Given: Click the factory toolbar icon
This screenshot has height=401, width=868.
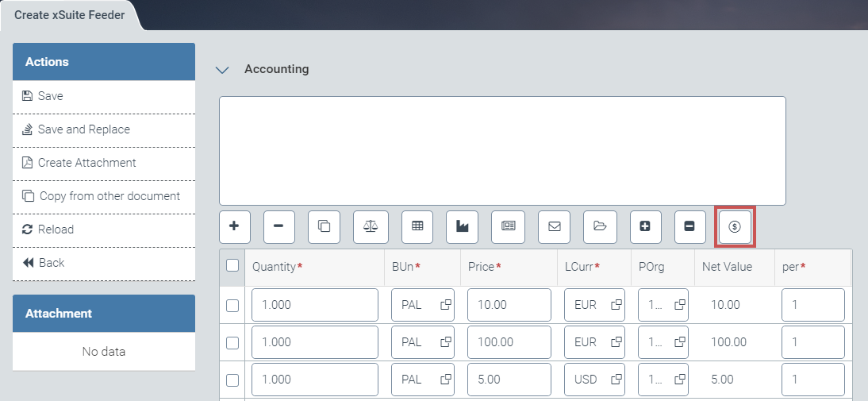Looking at the screenshot, I should tap(462, 226).
